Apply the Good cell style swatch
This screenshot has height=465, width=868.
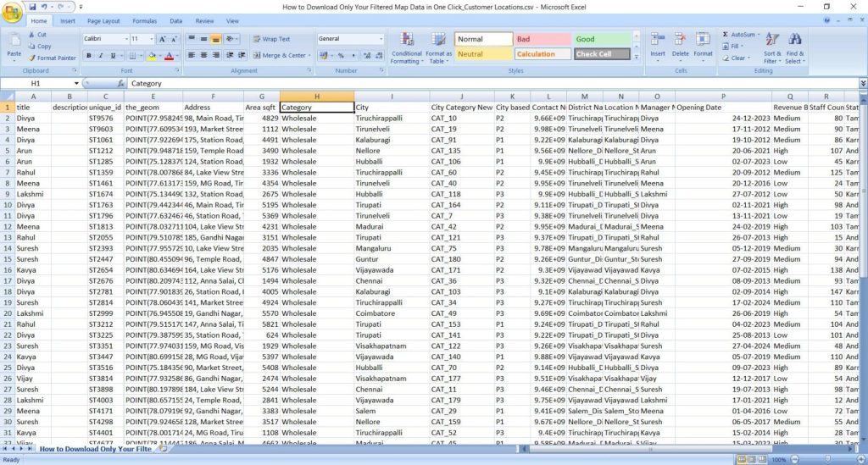602,39
